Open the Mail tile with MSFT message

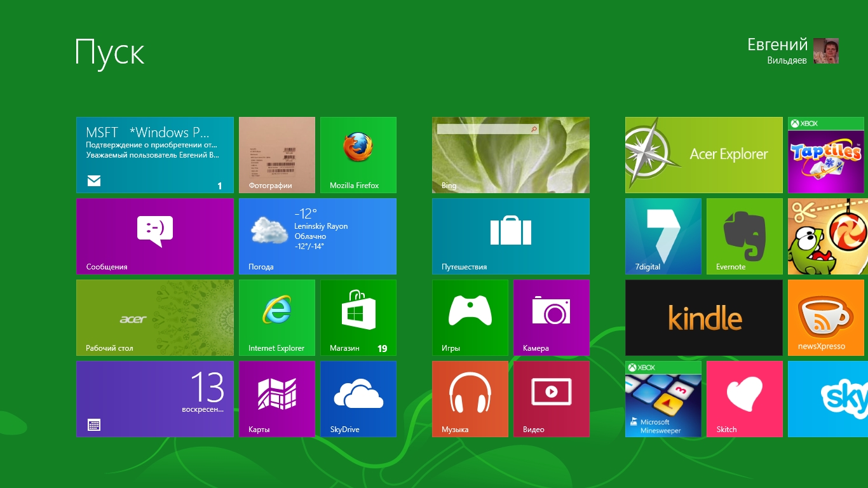tap(155, 155)
